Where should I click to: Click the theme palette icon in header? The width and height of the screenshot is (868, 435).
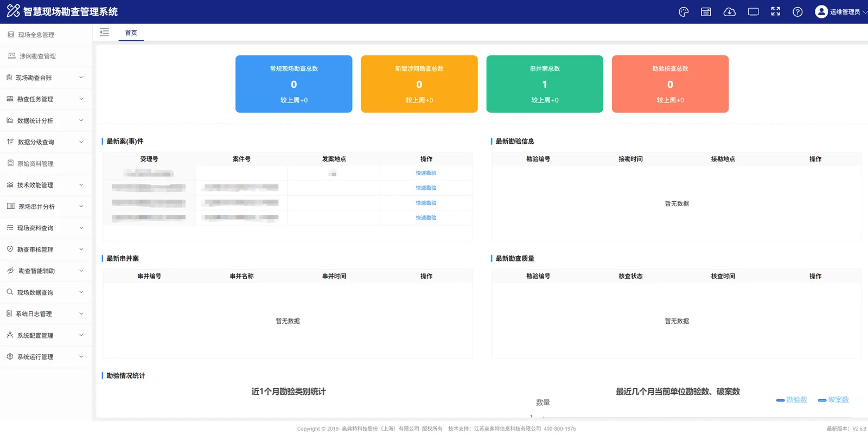(x=684, y=12)
